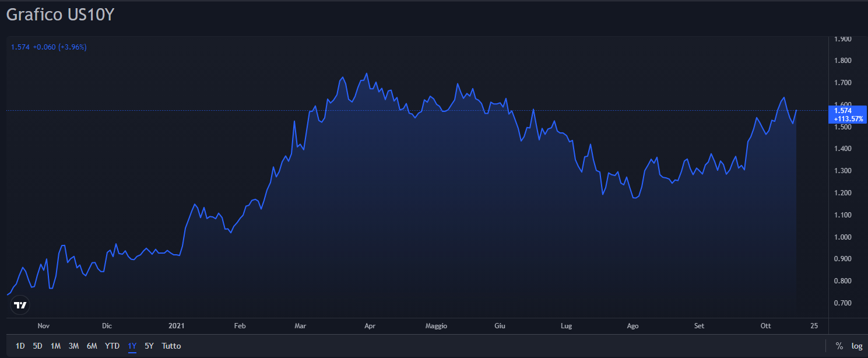Select the active 1Y range

point(132,346)
